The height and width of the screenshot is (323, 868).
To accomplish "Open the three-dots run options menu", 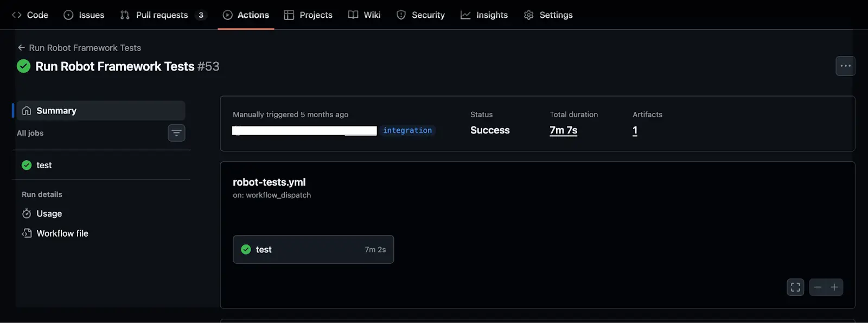I will point(845,66).
